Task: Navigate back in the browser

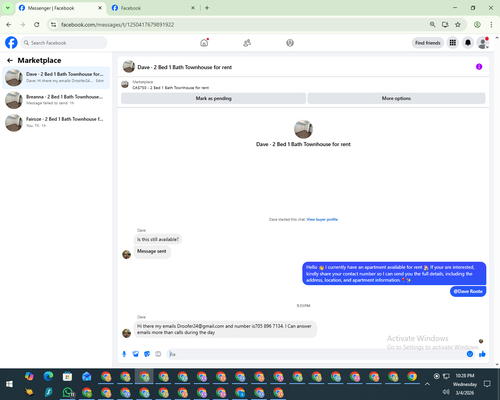Action: point(9,24)
